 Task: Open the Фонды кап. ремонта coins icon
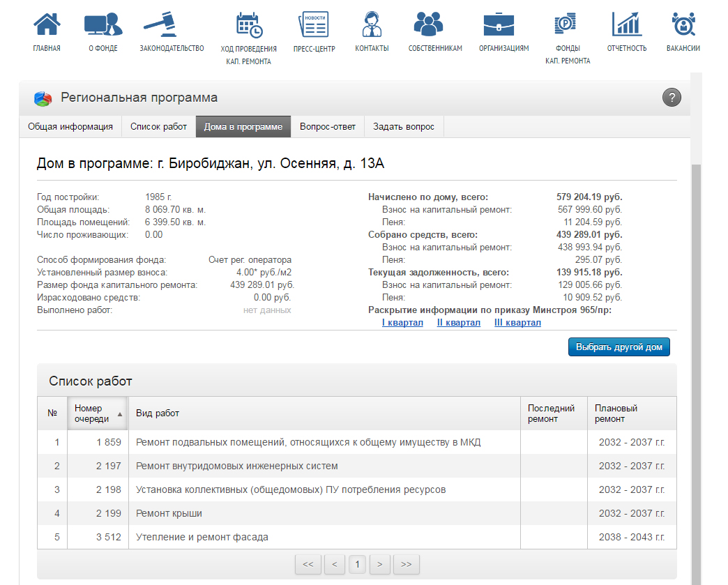click(x=565, y=24)
